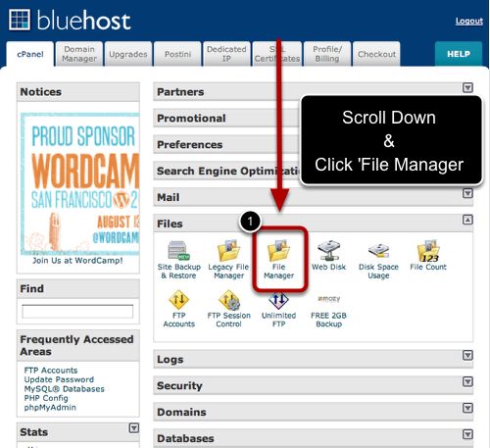Open FTP Session Control
This screenshot has width=490, height=448.
point(228,309)
